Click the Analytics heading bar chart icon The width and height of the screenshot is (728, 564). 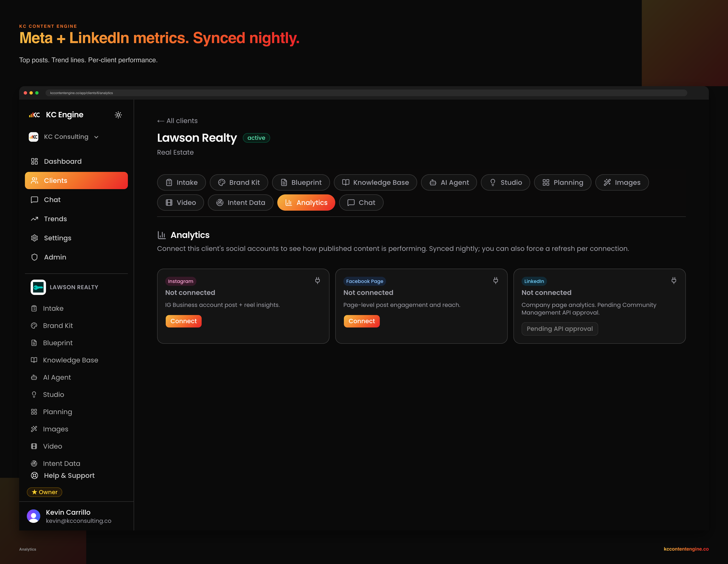tap(162, 235)
